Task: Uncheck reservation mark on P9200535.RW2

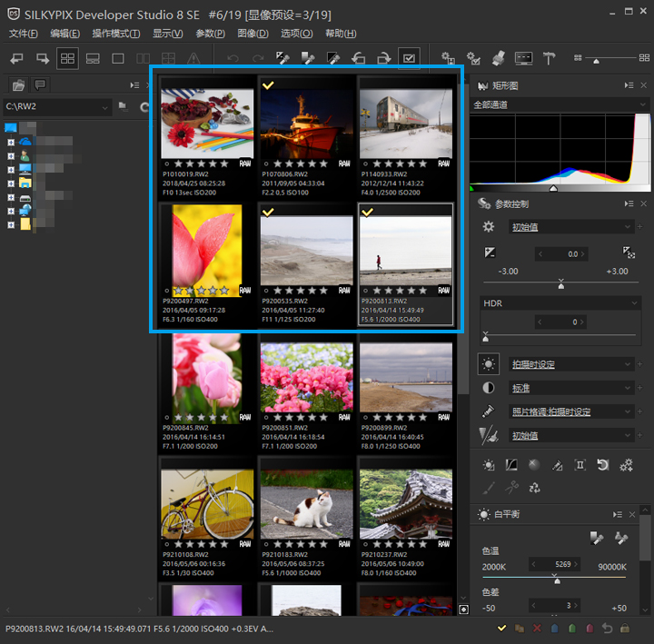Action: point(268,213)
